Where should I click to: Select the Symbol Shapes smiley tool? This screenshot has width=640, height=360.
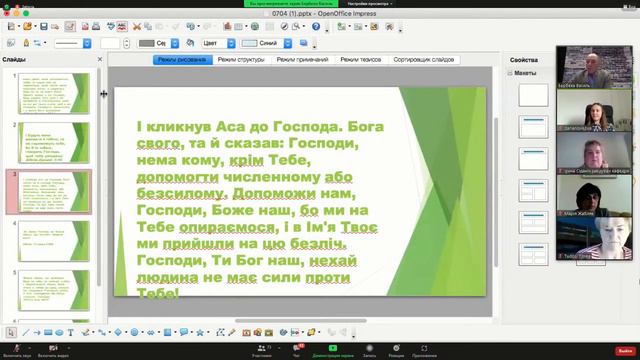tap(134, 333)
